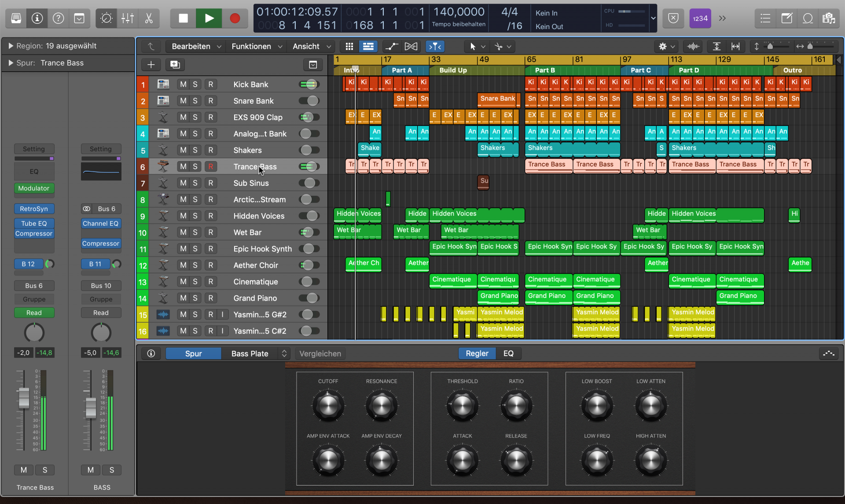Select the Spur tab in Smart Controls
This screenshot has height=504, width=845.
[193, 353]
